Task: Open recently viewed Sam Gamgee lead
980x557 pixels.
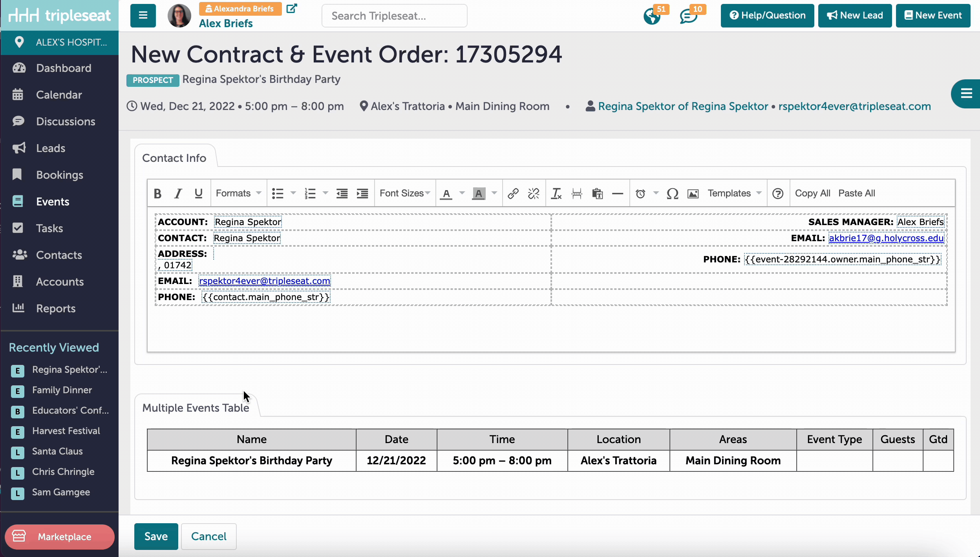Action: (61, 492)
